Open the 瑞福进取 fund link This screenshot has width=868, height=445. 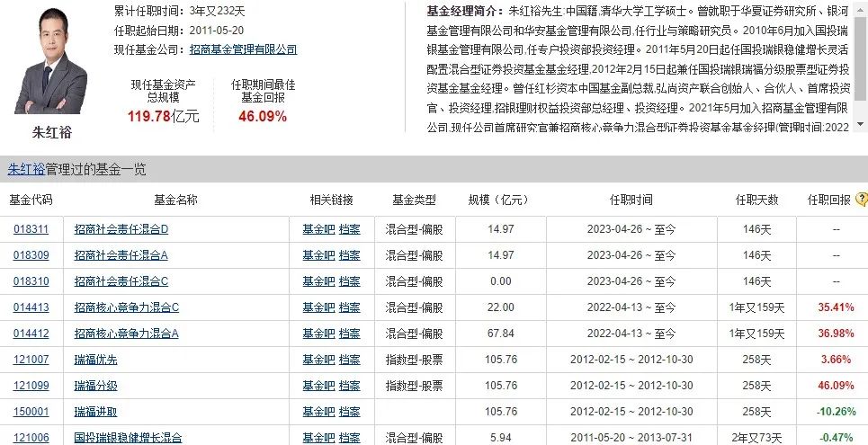pos(96,412)
